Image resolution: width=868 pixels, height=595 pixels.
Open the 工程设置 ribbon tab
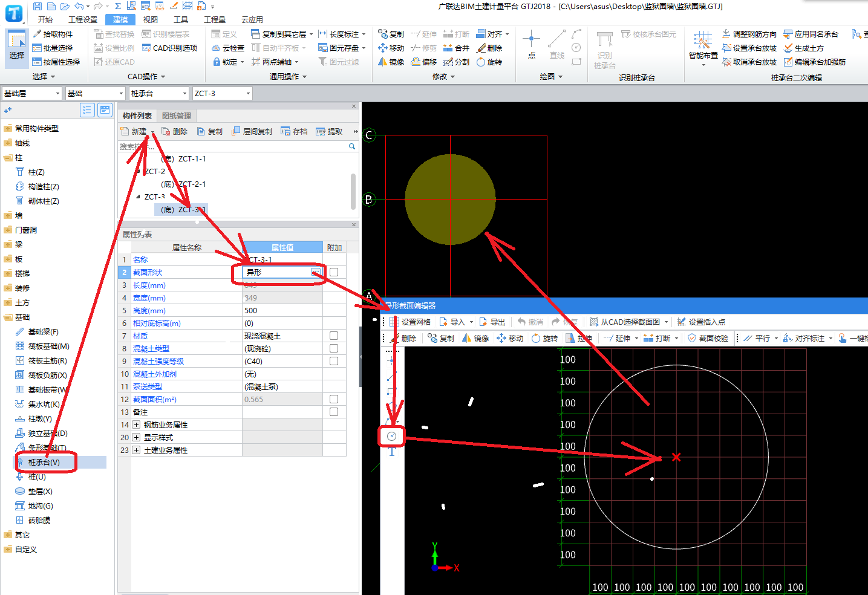(83, 19)
